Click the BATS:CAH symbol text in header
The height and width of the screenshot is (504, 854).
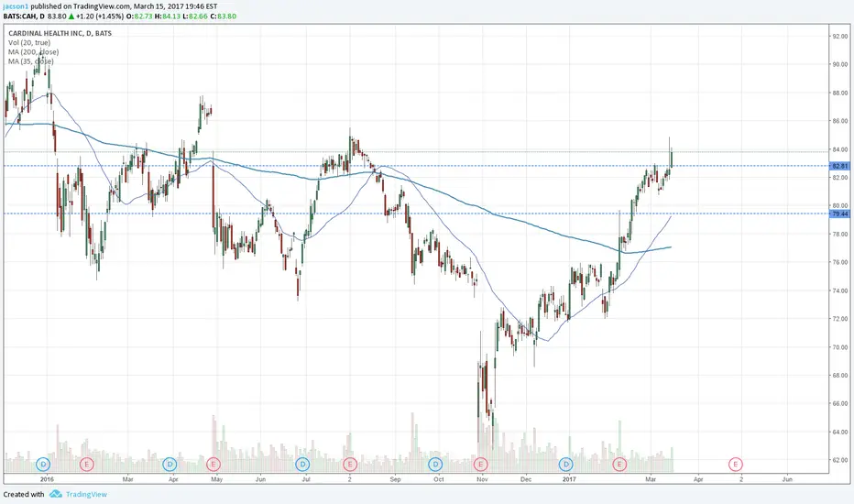[x=21, y=16]
